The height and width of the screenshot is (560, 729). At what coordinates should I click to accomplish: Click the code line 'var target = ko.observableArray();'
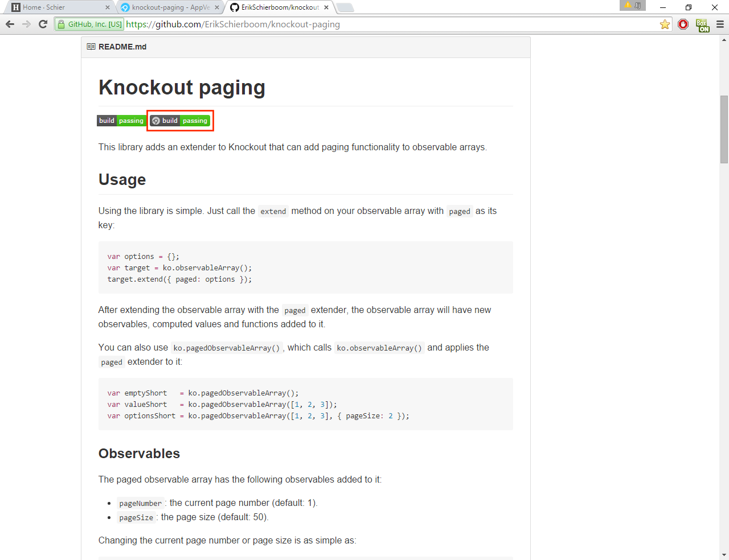[x=179, y=268]
